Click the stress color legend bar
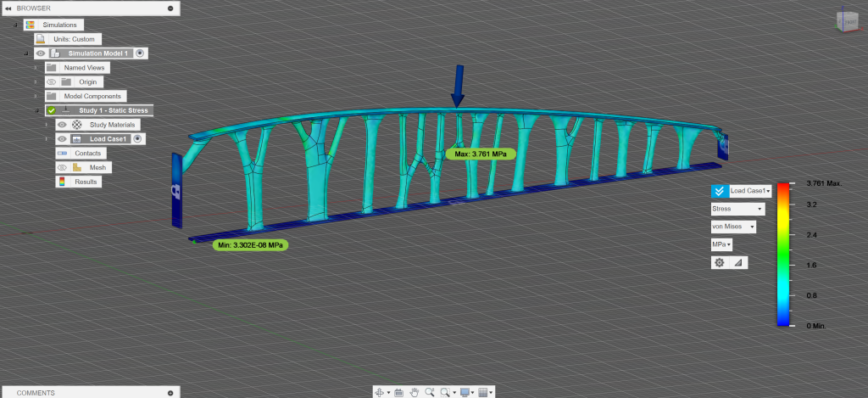The height and width of the screenshot is (398, 868). (x=782, y=254)
